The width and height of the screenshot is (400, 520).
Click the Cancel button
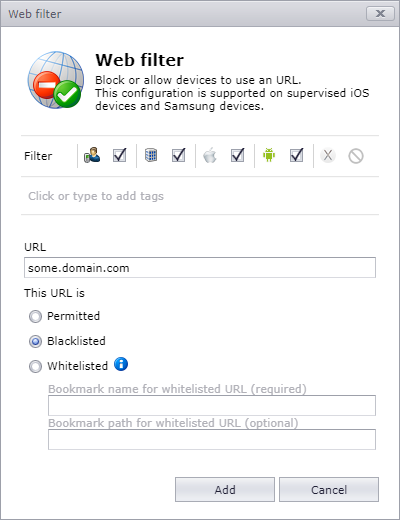pyautogui.click(x=329, y=489)
